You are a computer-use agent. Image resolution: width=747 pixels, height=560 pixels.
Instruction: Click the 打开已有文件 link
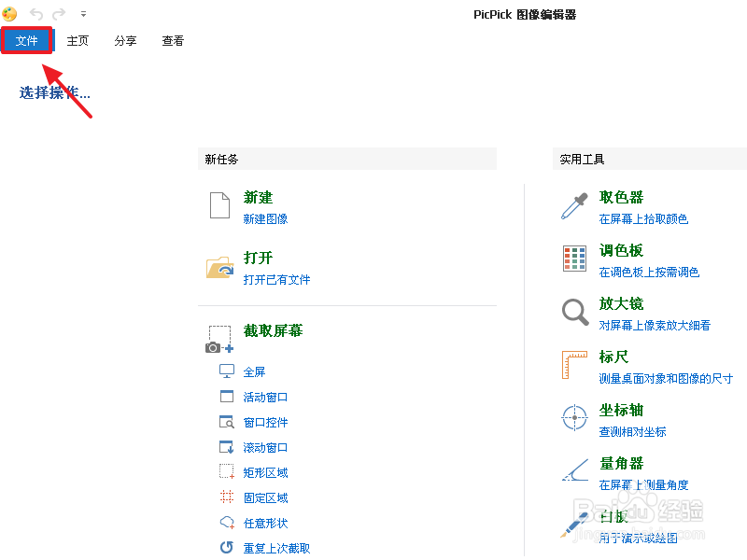coord(276,280)
